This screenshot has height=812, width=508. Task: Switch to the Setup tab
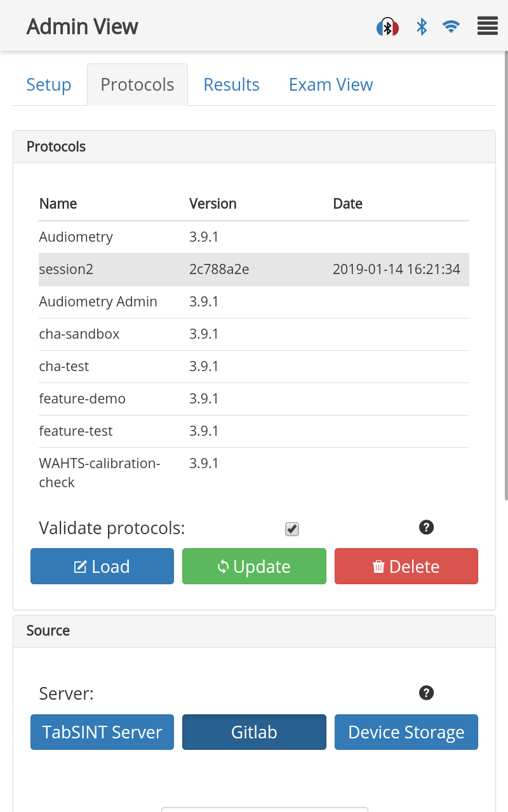tap(49, 85)
